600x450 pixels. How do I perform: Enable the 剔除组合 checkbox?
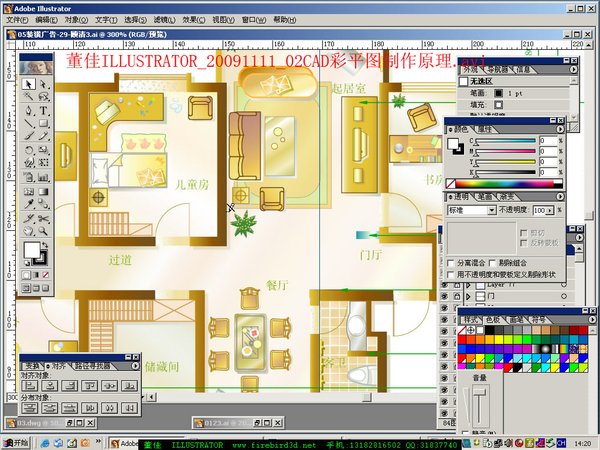pos(493,262)
